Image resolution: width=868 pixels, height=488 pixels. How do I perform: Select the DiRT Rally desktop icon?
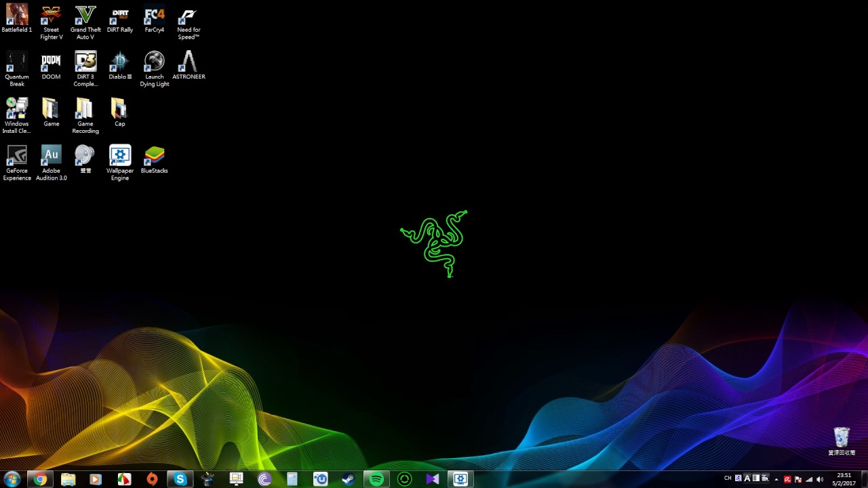coord(120,19)
